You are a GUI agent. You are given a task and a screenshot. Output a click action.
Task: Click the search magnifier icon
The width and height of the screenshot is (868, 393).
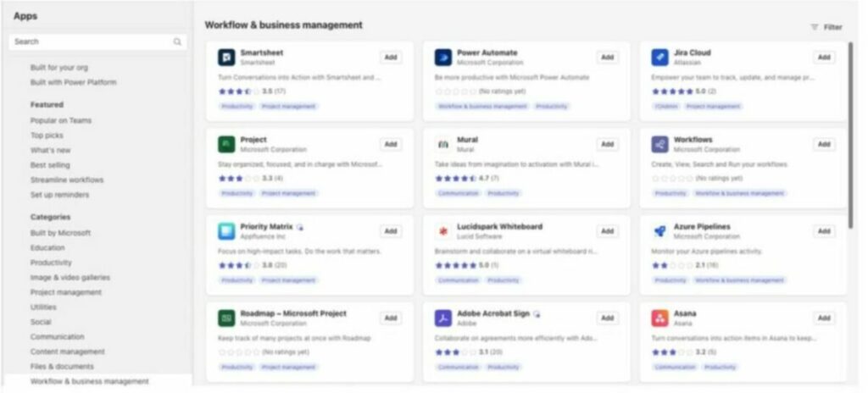(x=178, y=42)
